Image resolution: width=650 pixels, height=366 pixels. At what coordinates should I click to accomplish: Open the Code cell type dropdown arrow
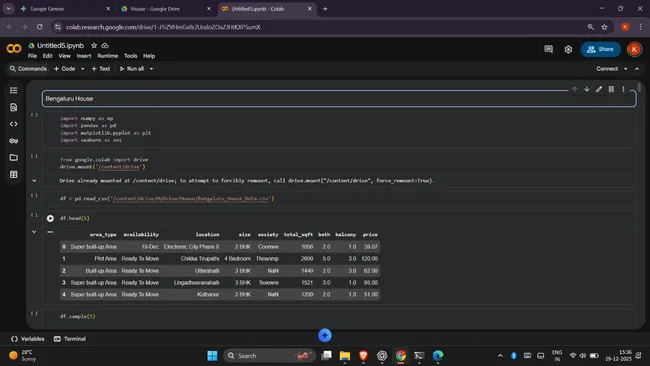coord(82,69)
